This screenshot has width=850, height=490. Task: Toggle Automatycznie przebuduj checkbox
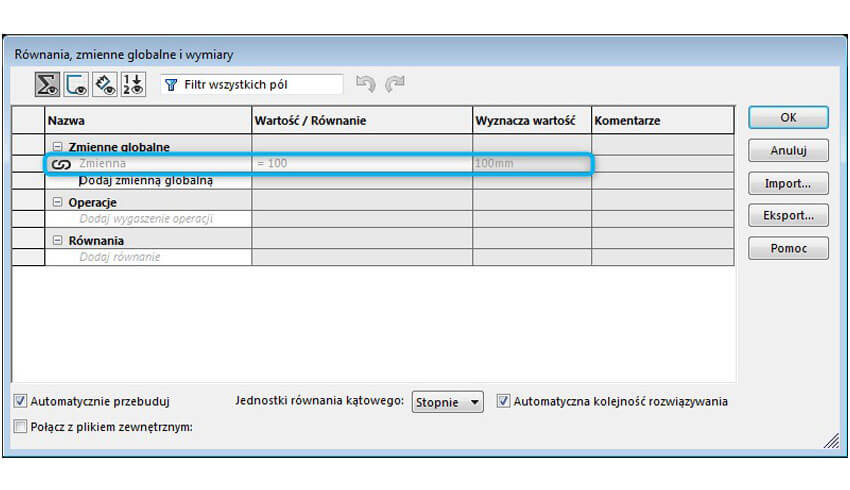click(20, 401)
